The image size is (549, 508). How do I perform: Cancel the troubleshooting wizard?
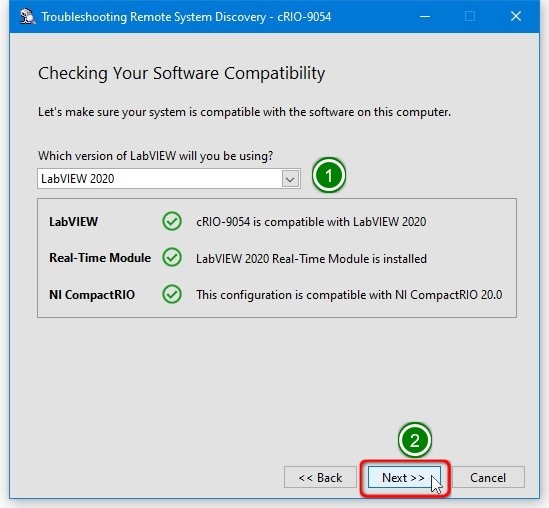[x=488, y=478]
